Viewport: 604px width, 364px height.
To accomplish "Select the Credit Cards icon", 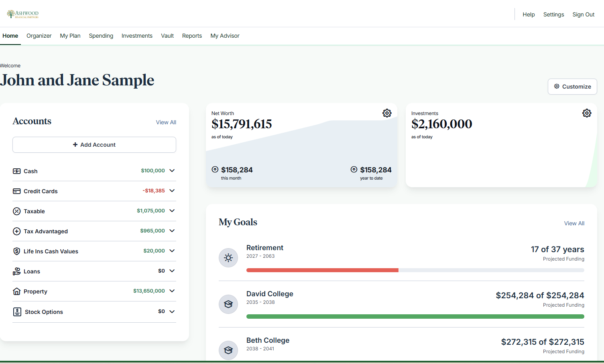I will point(16,191).
